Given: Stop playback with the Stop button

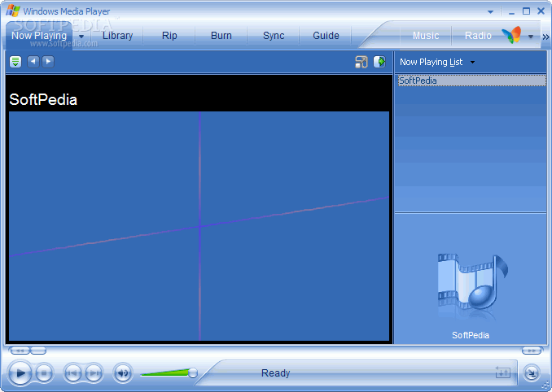Looking at the screenshot, I should [x=44, y=373].
